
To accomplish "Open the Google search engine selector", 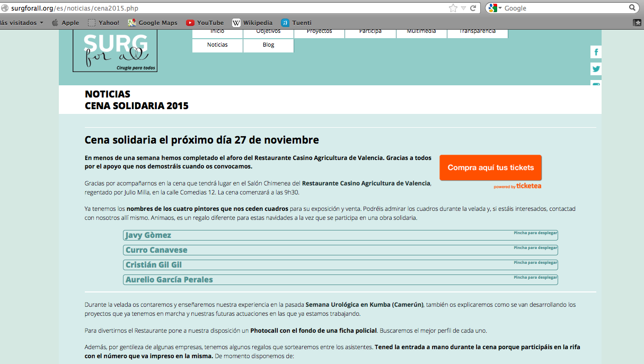I will point(495,8).
